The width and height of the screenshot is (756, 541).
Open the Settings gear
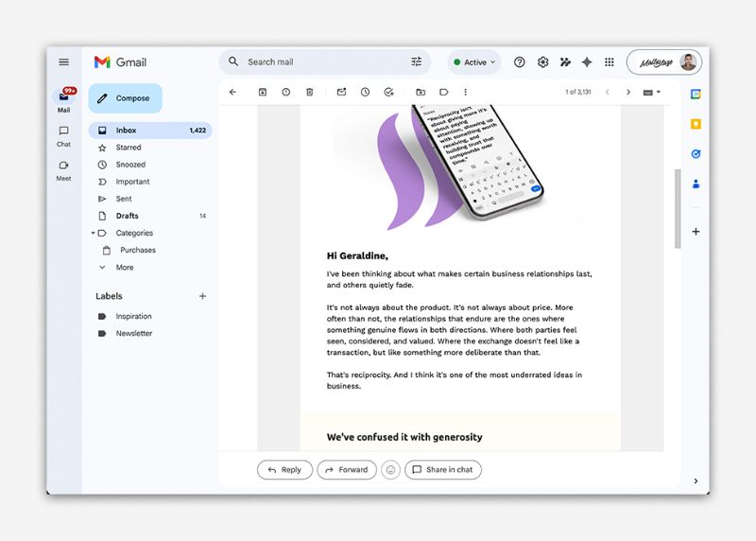coord(542,62)
